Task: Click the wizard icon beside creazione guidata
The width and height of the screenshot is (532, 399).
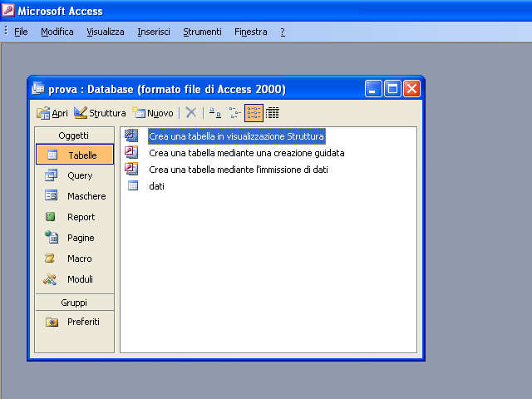Action: 131,152
